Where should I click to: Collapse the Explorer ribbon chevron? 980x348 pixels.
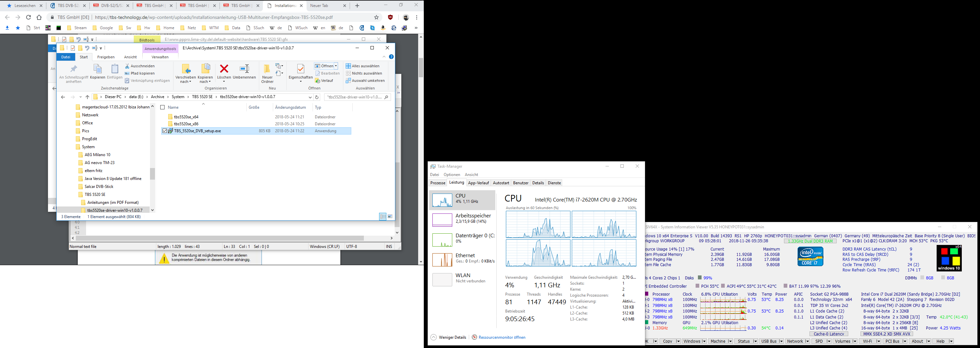point(384,57)
